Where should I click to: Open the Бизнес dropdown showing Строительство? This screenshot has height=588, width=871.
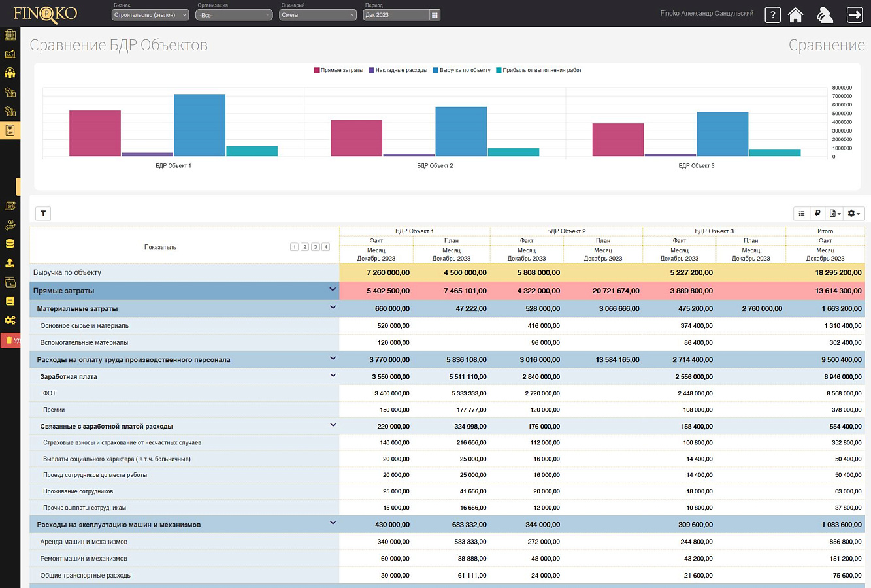point(150,15)
